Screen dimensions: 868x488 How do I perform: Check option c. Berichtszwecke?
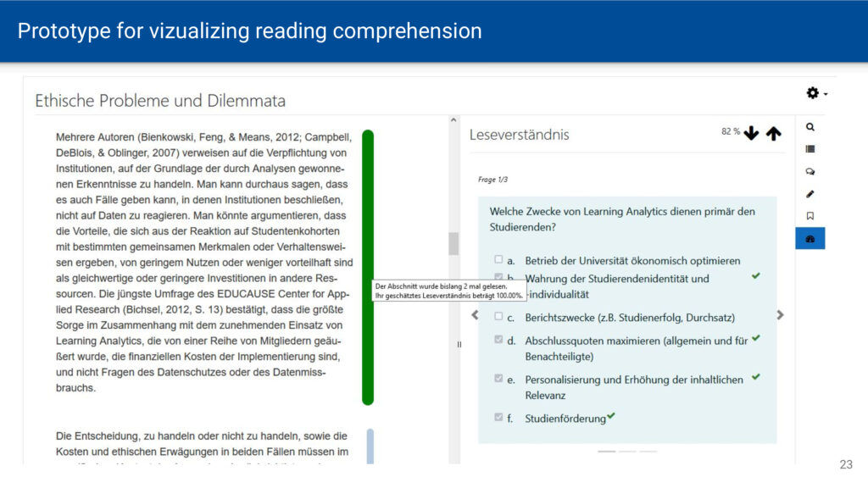click(498, 317)
